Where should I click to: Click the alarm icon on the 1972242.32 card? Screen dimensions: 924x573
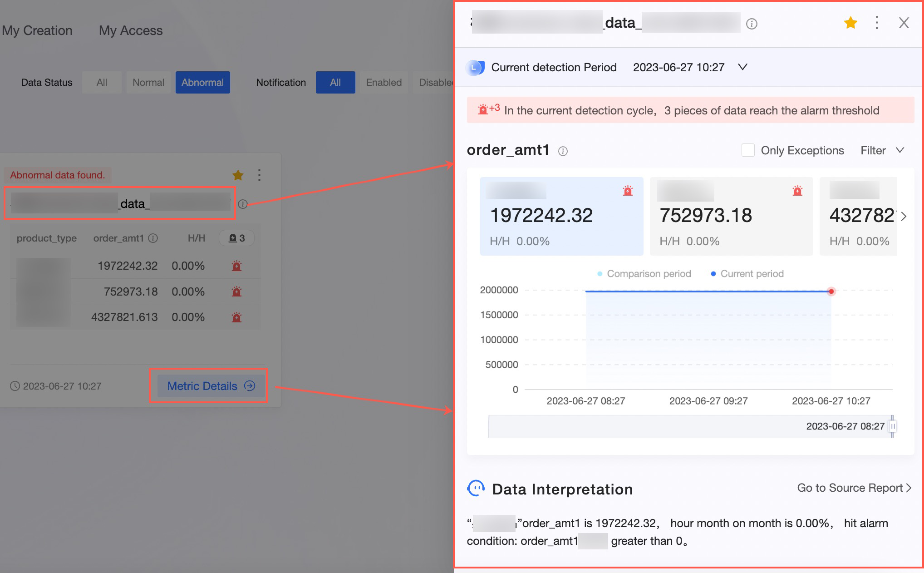628,191
